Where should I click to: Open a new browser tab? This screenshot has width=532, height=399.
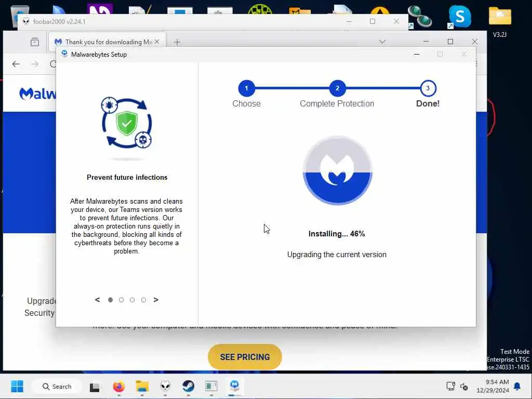click(x=177, y=42)
